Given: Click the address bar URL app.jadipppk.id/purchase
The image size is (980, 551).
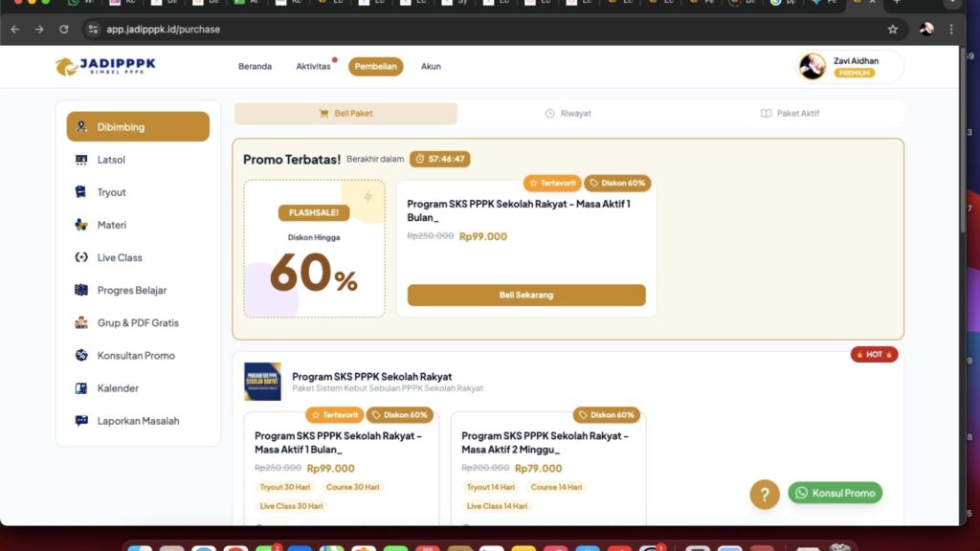Looking at the screenshot, I should (x=163, y=30).
